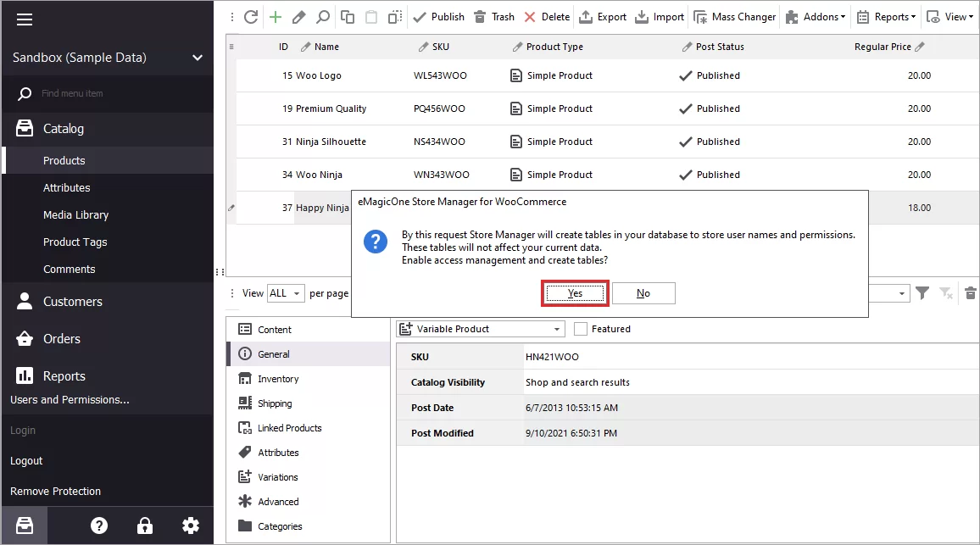Select Products in the Catalog sidebar
The image size is (980, 545).
click(x=65, y=159)
